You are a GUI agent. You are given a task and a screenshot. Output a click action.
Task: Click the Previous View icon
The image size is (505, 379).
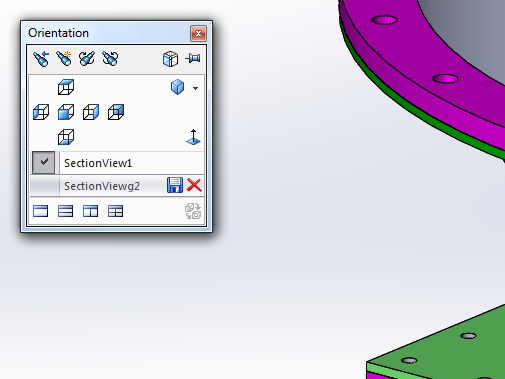click(x=41, y=59)
